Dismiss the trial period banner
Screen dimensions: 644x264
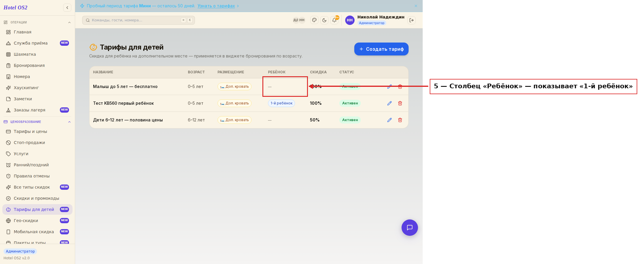point(416,6)
